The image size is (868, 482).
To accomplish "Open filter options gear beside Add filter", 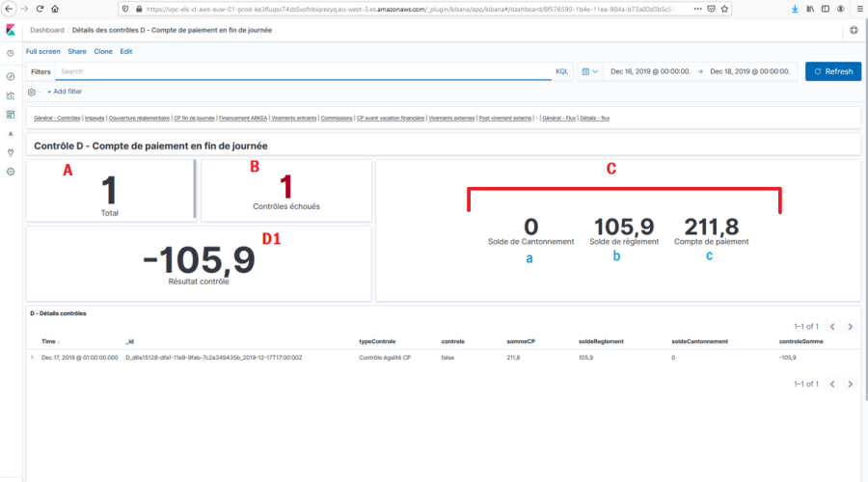I will pyautogui.click(x=32, y=92).
